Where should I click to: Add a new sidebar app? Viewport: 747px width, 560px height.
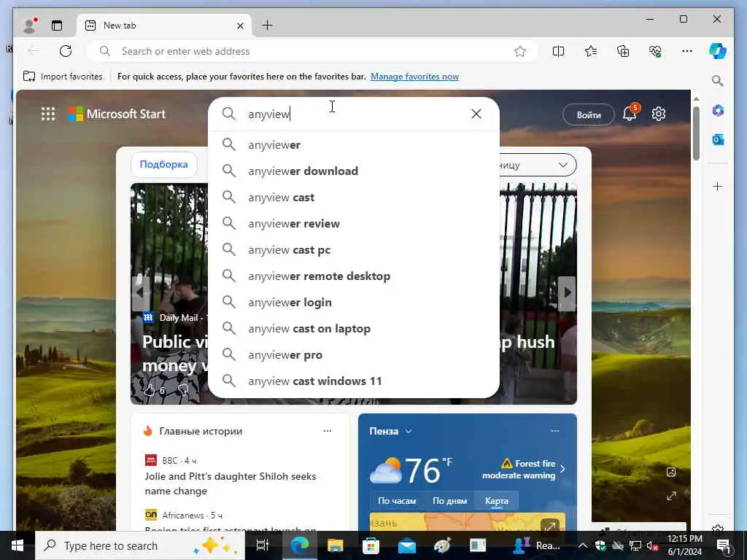718,186
